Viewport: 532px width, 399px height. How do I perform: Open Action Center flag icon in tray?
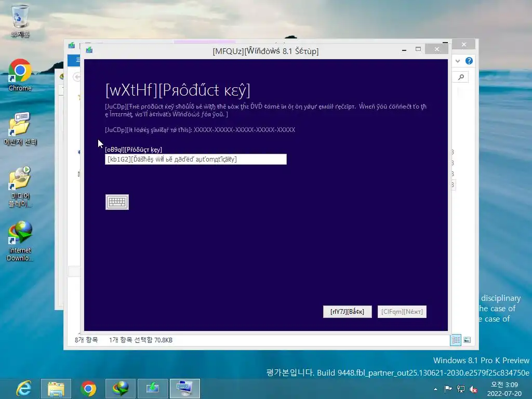click(x=448, y=389)
